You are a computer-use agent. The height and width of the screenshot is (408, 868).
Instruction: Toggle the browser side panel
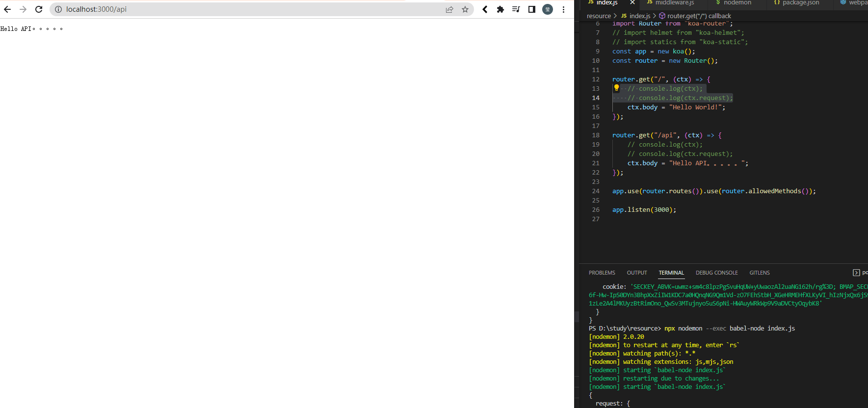(x=531, y=9)
